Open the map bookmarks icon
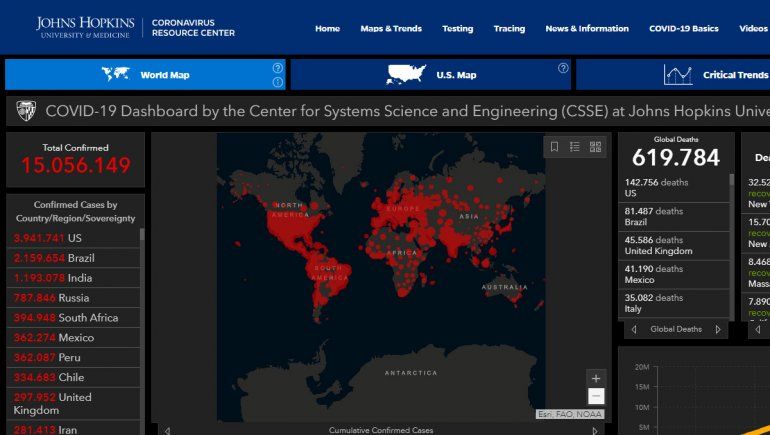The width and height of the screenshot is (770, 435). click(x=555, y=147)
